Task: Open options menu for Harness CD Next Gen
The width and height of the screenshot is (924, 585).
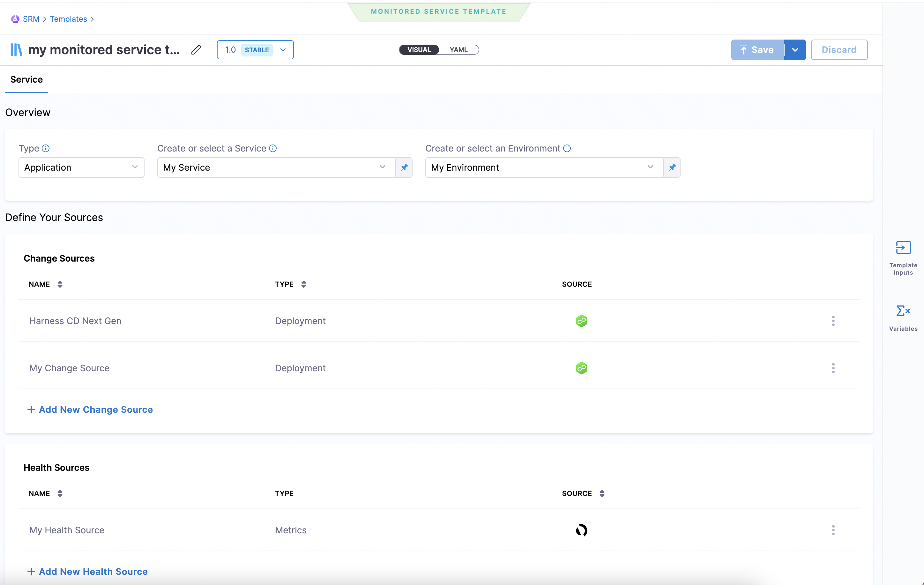Action: coord(833,321)
